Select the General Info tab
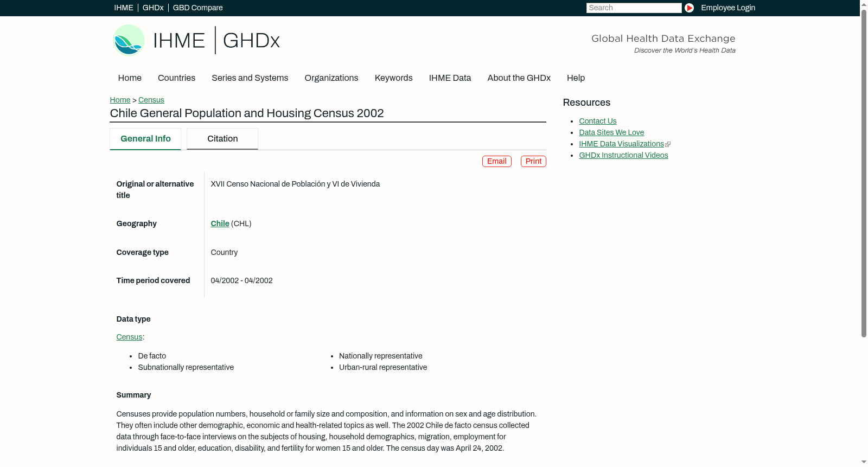Screen dimensions: 868x467 point(145,139)
